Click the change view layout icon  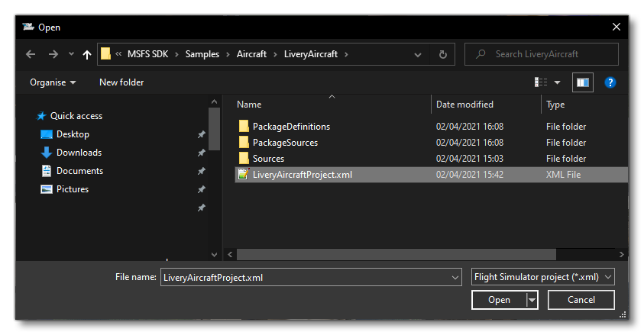(x=542, y=82)
